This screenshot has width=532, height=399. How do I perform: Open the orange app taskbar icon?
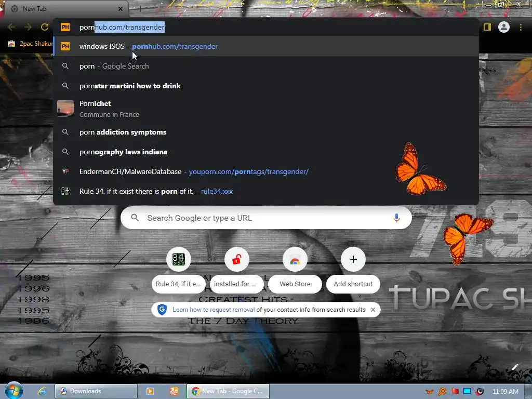click(174, 391)
